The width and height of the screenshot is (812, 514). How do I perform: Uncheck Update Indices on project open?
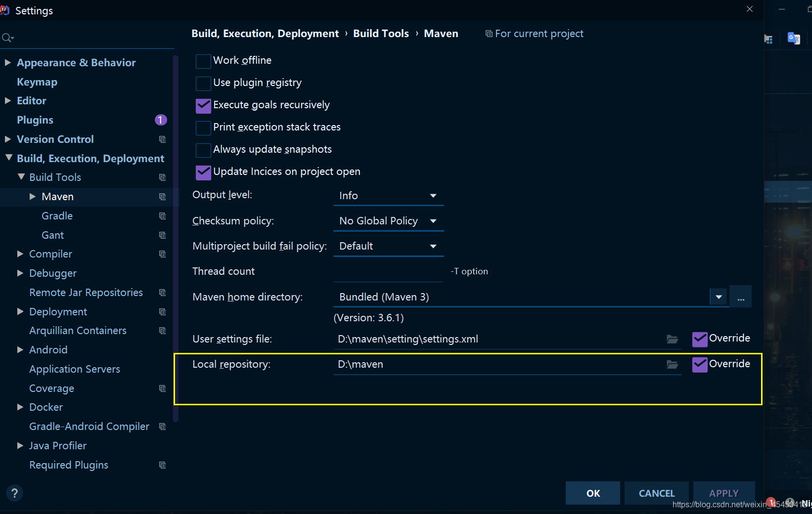pos(203,172)
